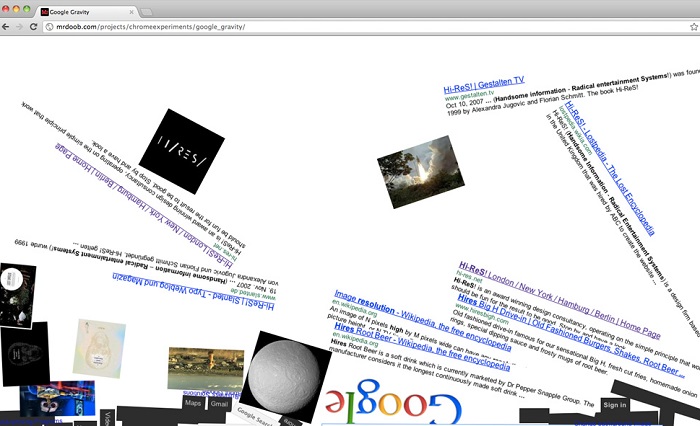This screenshot has height=426, width=700.
Task: Click the dark thumbnail with white circle
Action: 17,296
